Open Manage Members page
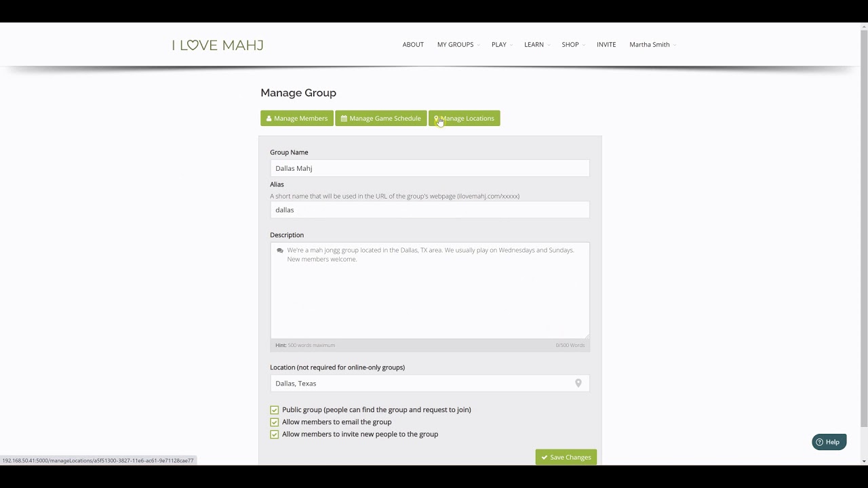This screenshot has height=488, width=868. pyautogui.click(x=297, y=119)
